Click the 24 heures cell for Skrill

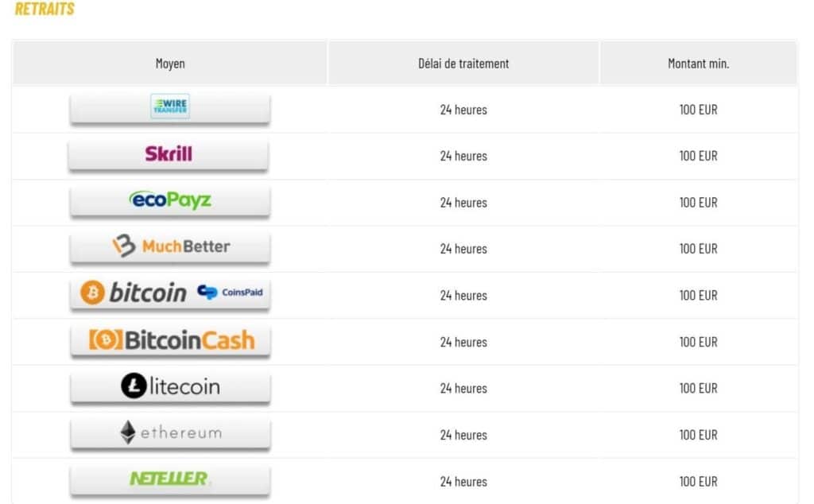point(463,156)
